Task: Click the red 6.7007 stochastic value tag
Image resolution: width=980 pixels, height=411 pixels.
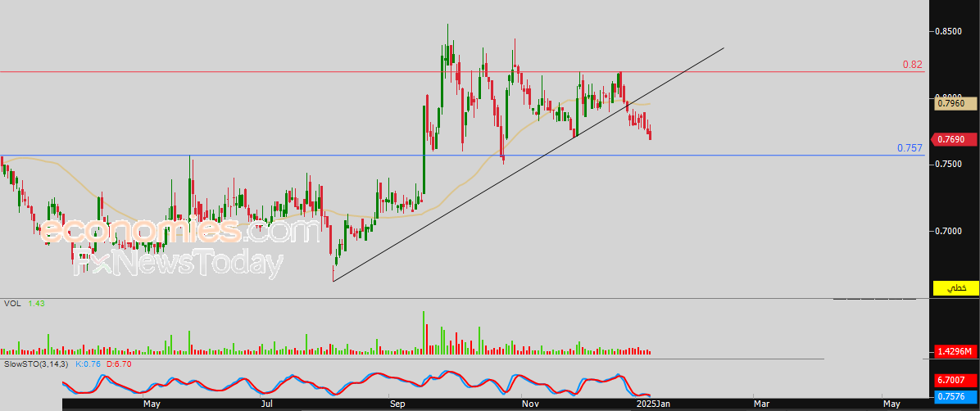Action: (x=955, y=380)
